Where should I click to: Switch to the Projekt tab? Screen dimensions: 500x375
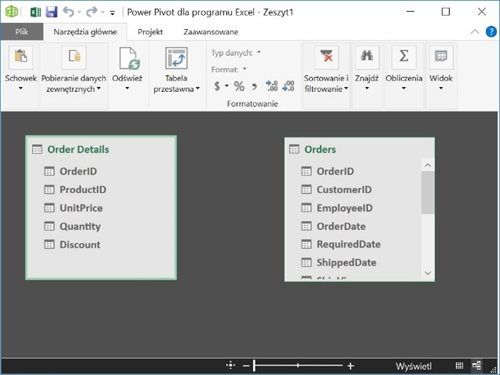tap(150, 32)
